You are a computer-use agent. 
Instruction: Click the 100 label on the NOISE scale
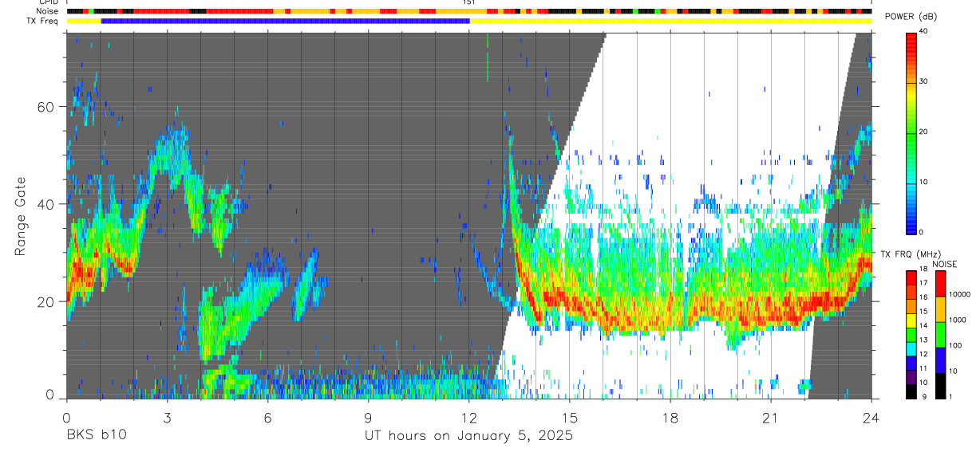(x=955, y=345)
